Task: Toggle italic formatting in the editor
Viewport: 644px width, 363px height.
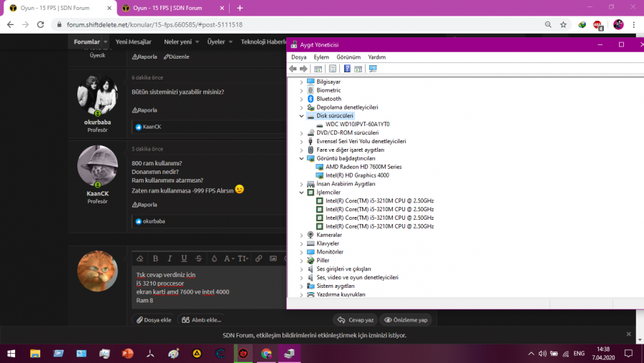Action: [169, 258]
